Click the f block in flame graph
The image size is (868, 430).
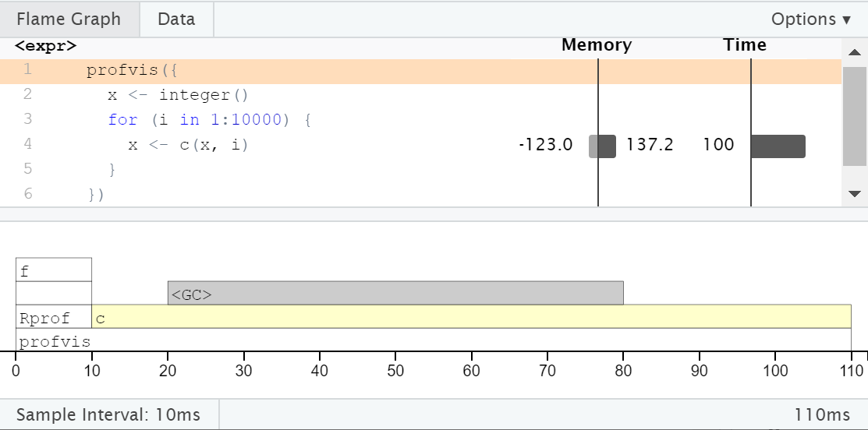point(53,270)
